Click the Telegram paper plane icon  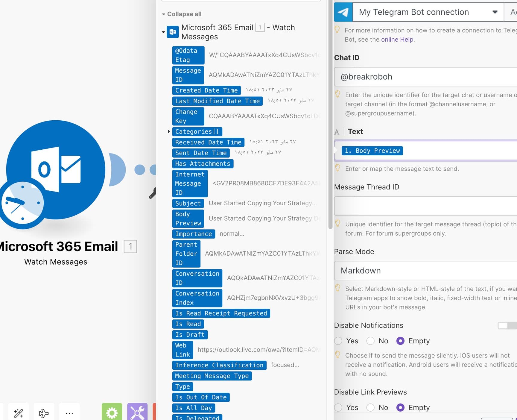tap(343, 12)
